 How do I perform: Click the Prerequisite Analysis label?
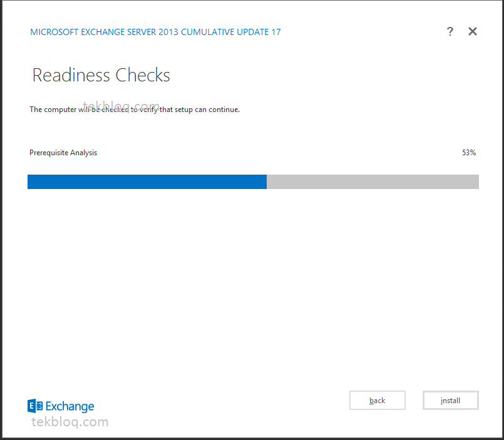(63, 153)
